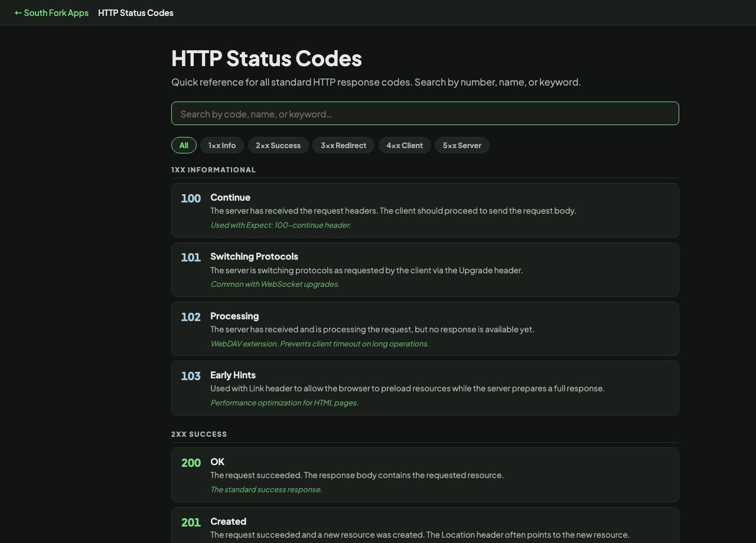
Task: Click the large HTTP Status Codes page heading
Action: click(x=266, y=58)
